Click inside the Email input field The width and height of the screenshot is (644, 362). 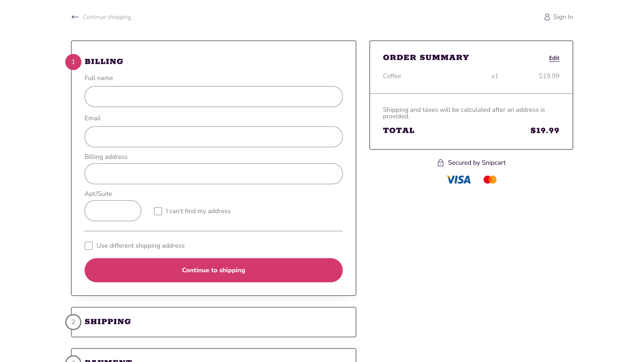(x=213, y=137)
